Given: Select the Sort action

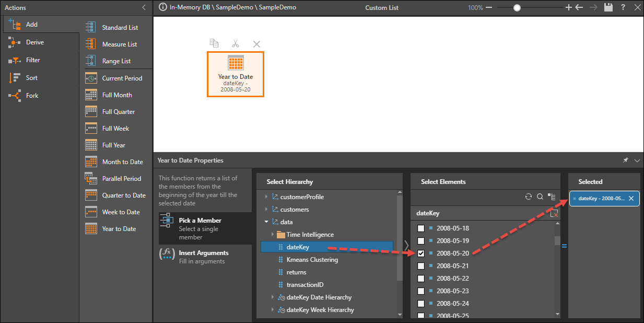Looking at the screenshot, I should click(41, 78).
